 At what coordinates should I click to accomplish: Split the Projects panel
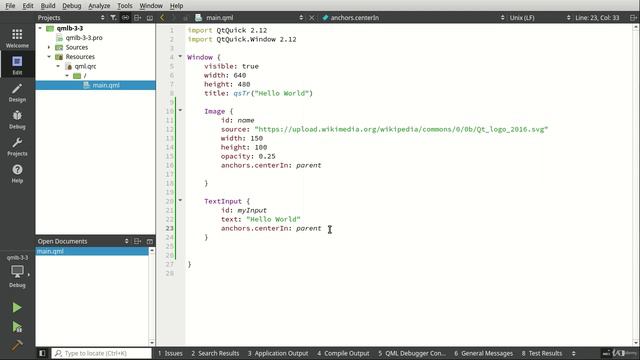138,18
